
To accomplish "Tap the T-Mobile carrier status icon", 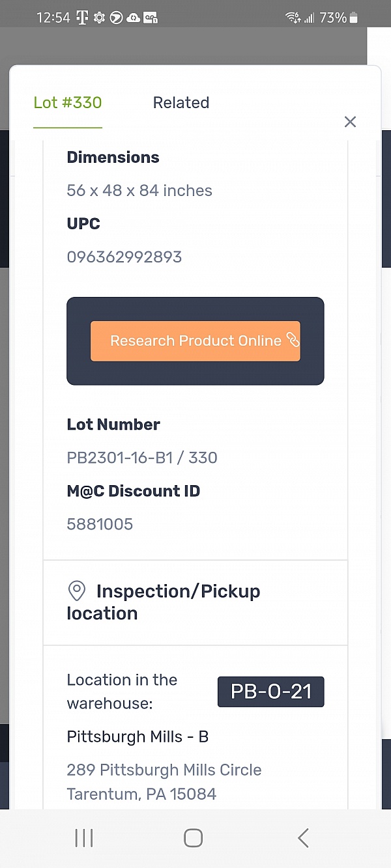I will (x=82, y=18).
